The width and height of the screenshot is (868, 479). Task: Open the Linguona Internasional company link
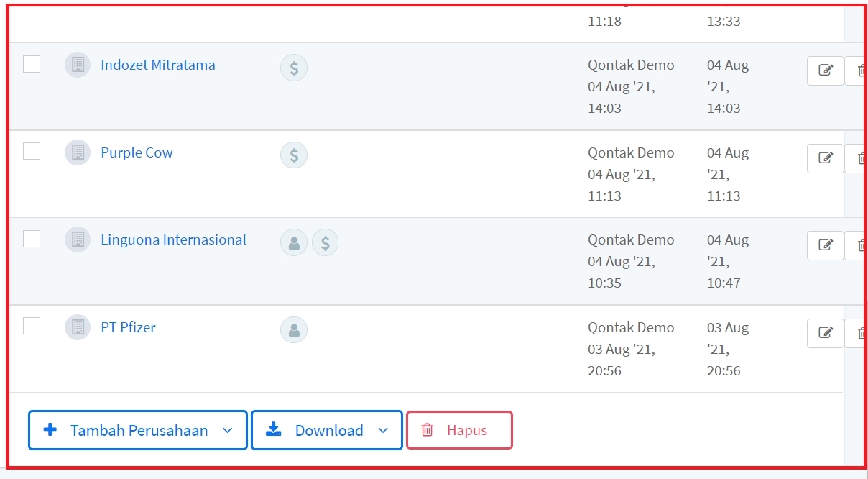[173, 240]
